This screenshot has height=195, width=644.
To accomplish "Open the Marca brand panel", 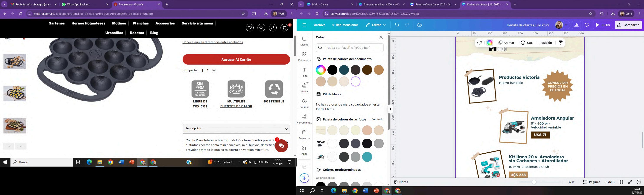I will pos(304,88).
